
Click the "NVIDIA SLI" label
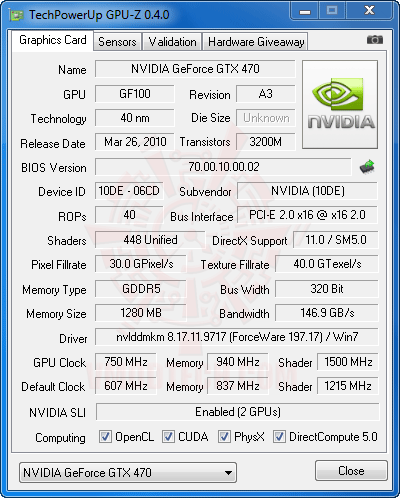57,413
